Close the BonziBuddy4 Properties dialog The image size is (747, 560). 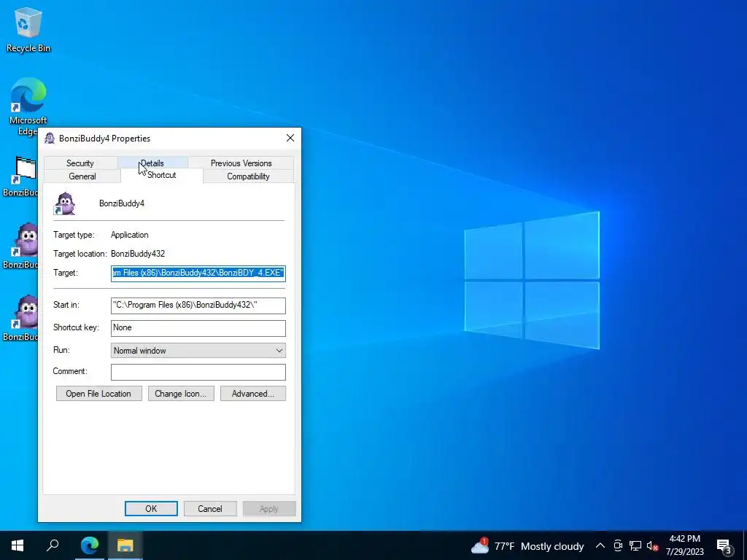(x=290, y=138)
